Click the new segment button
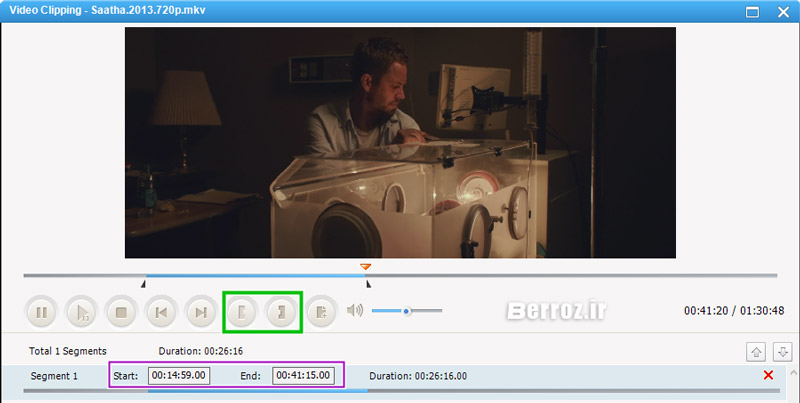800x403 pixels. click(321, 312)
